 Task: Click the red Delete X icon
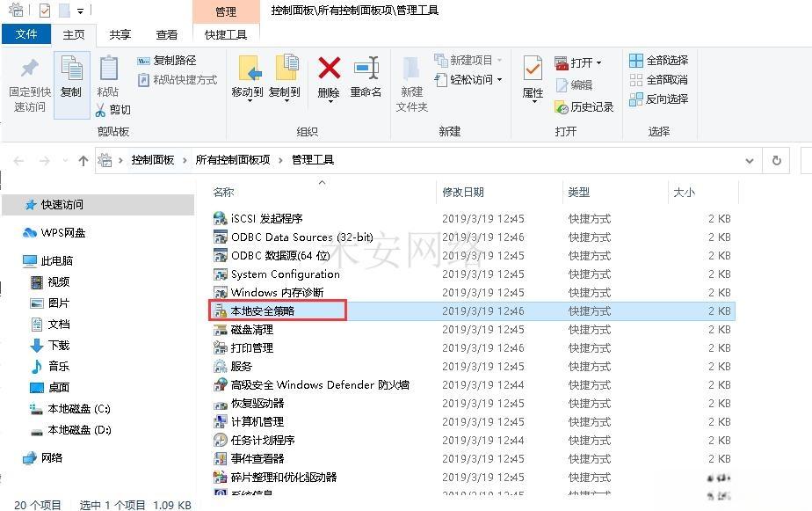pos(329,68)
